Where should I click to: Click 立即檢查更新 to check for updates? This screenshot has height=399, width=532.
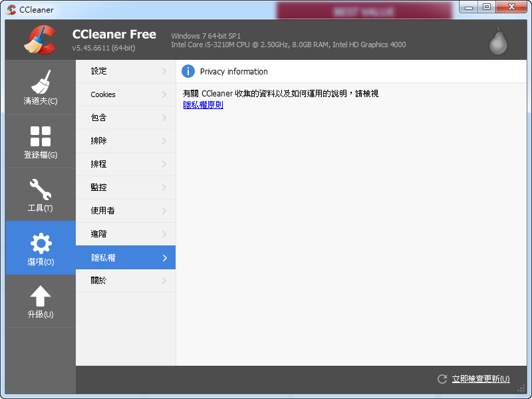[480, 378]
